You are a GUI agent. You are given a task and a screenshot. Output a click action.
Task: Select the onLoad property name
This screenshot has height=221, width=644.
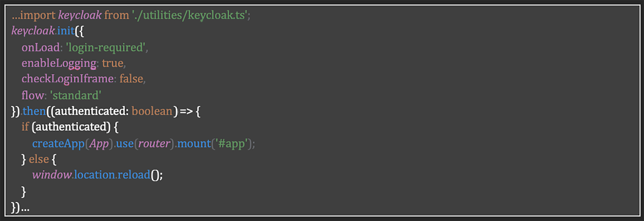(41, 47)
